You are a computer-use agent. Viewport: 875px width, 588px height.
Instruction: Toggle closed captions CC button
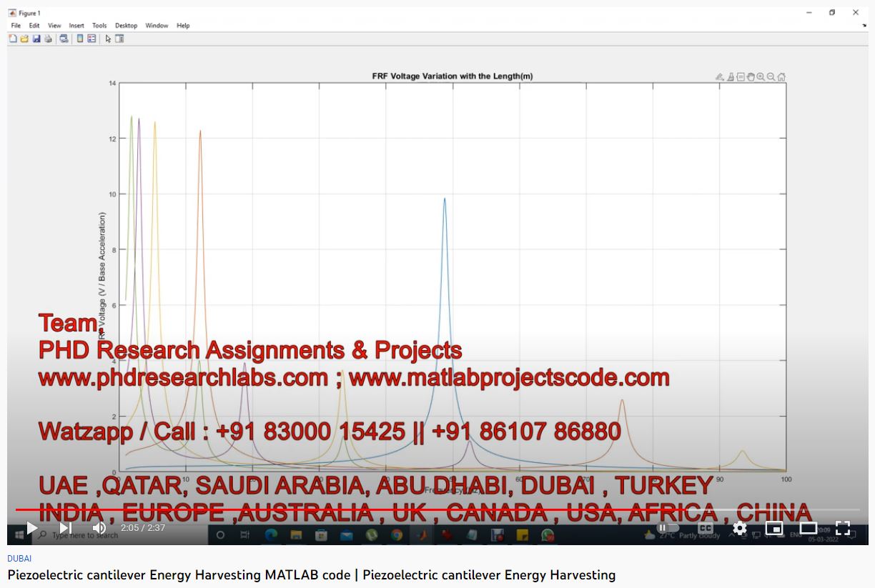click(705, 528)
